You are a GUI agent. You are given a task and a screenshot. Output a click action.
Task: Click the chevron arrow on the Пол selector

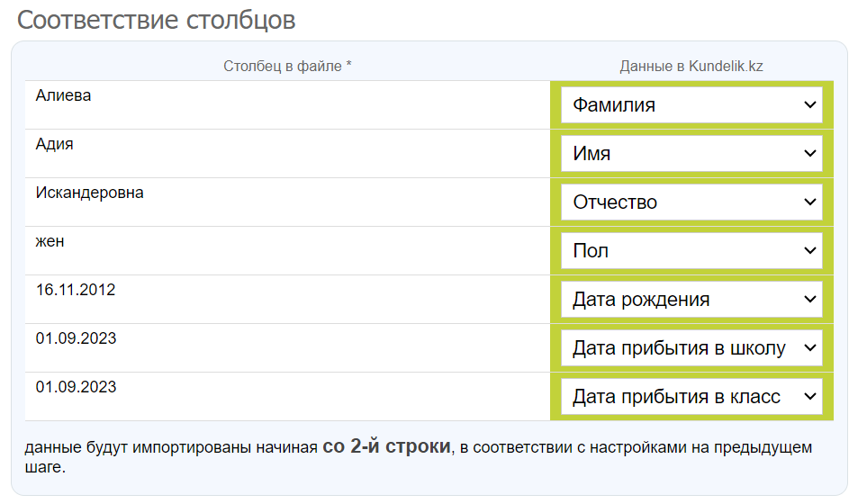tap(808, 251)
